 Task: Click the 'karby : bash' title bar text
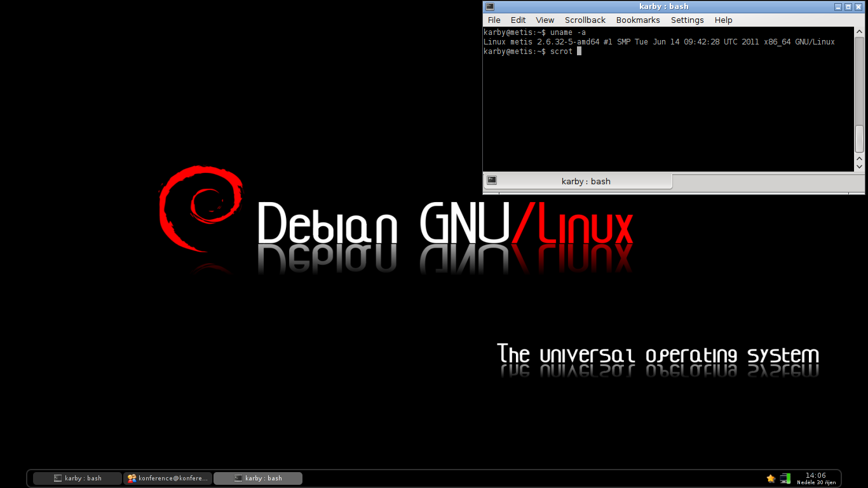tap(663, 6)
